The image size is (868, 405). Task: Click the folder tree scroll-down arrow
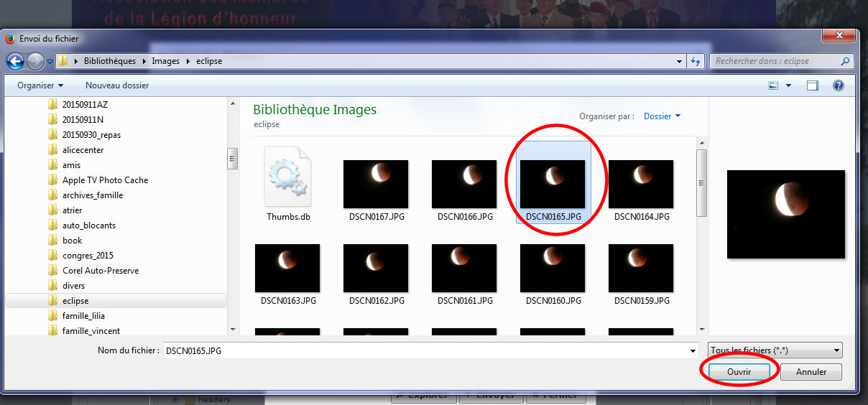click(x=232, y=330)
